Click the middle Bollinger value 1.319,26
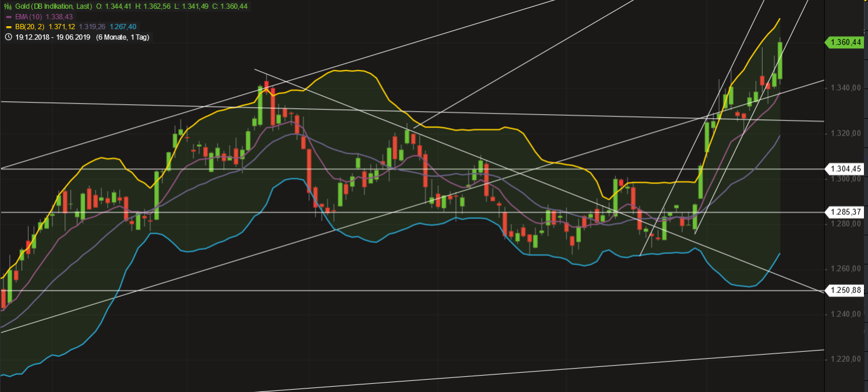 coord(93,27)
